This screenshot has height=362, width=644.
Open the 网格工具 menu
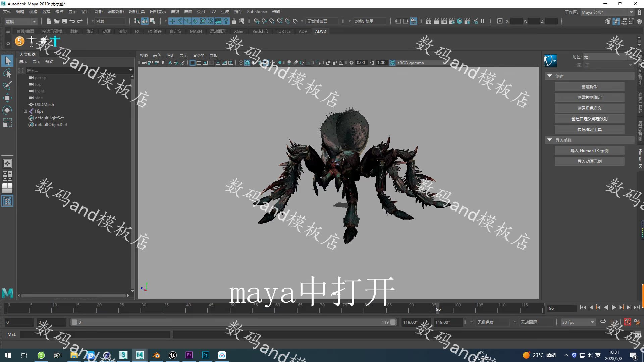point(137,12)
